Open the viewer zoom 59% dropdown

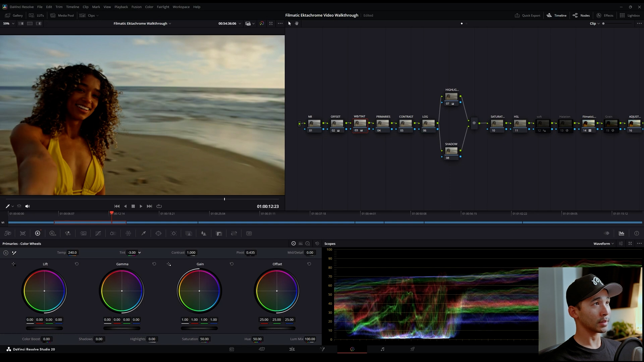click(9, 23)
